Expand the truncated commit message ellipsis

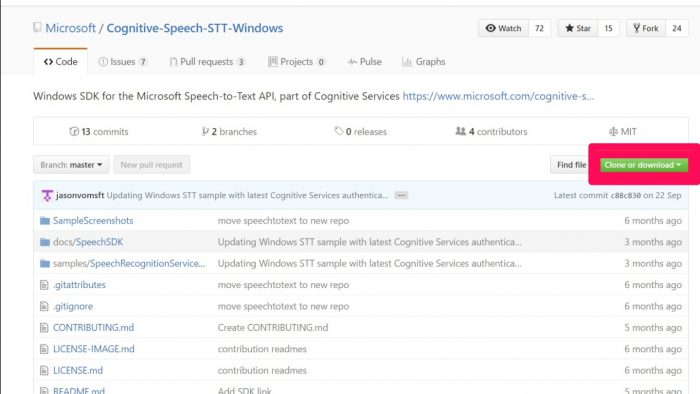(401, 195)
